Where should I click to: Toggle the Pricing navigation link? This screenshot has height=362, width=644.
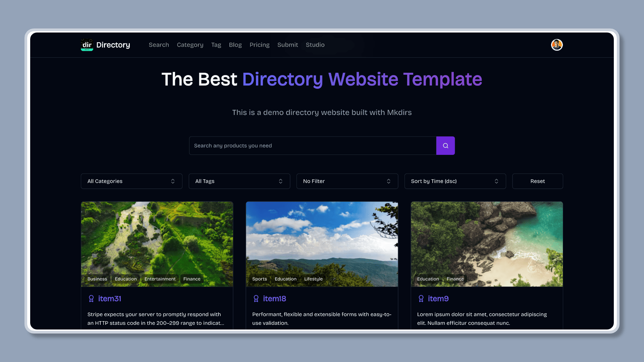click(x=259, y=44)
